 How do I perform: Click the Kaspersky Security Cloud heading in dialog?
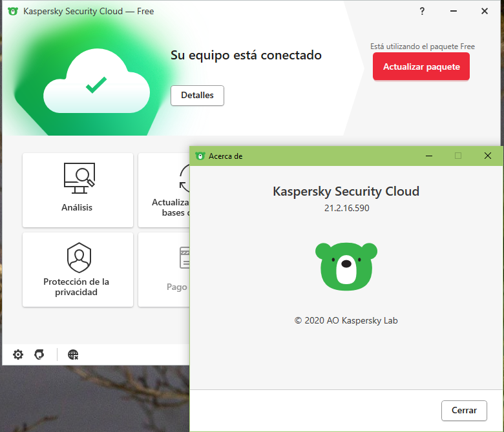[346, 191]
